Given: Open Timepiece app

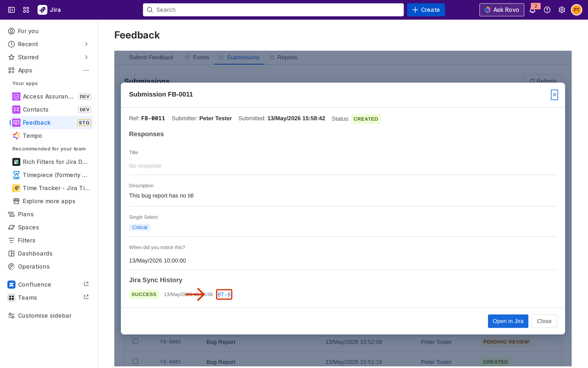Looking at the screenshot, I should pyautogui.click(x=51, y=175).
